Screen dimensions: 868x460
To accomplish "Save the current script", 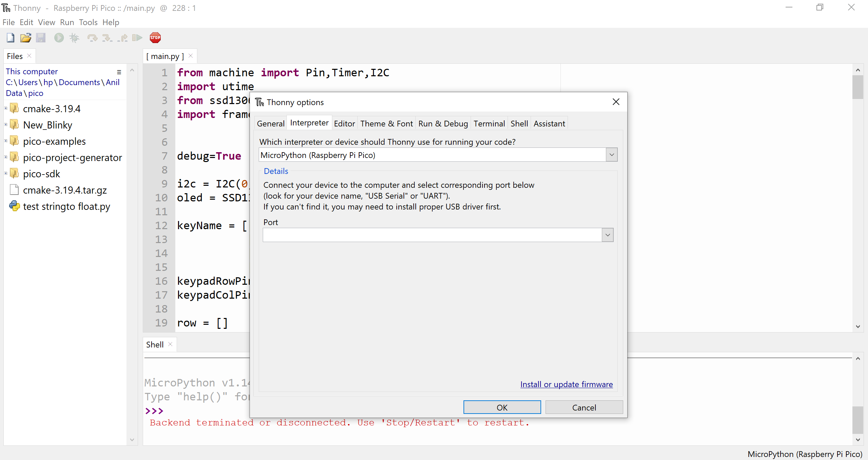I will coord(41,38).
